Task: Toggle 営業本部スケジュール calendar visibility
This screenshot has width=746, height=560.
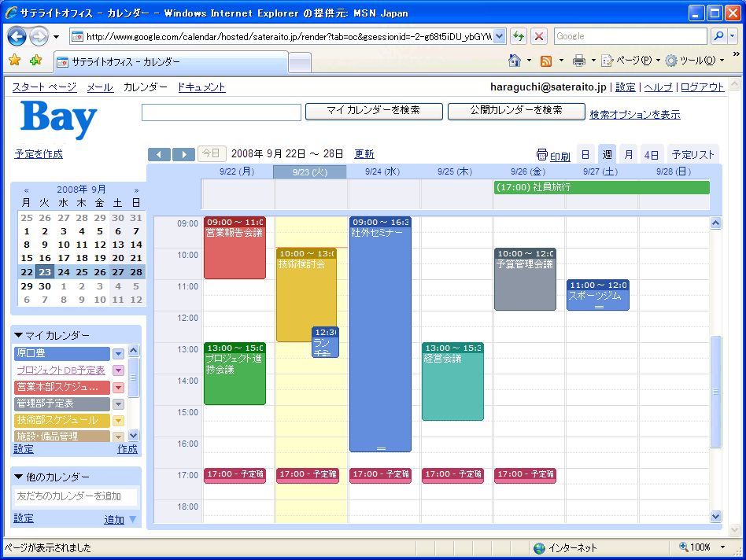Action: pyautogui.click(x=62, y=388)
